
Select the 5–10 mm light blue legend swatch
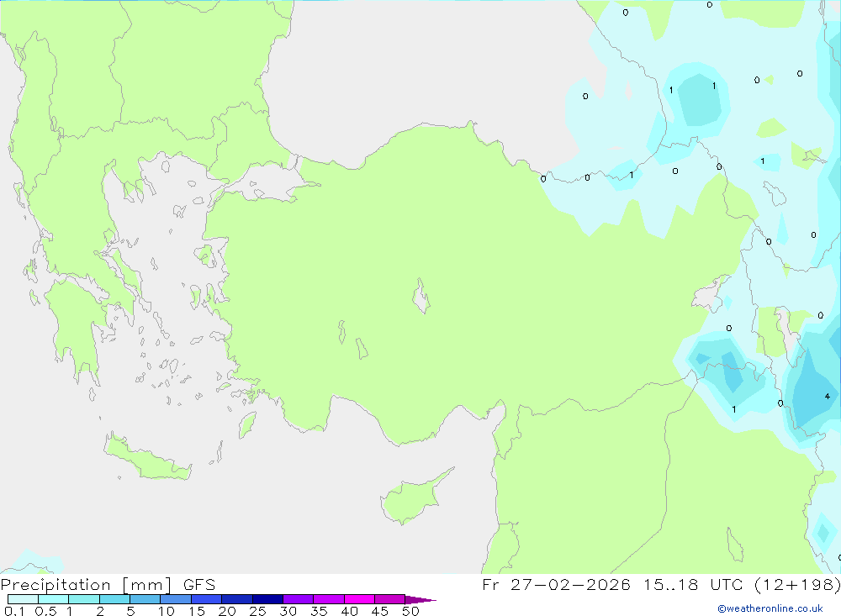click(145, 599)
